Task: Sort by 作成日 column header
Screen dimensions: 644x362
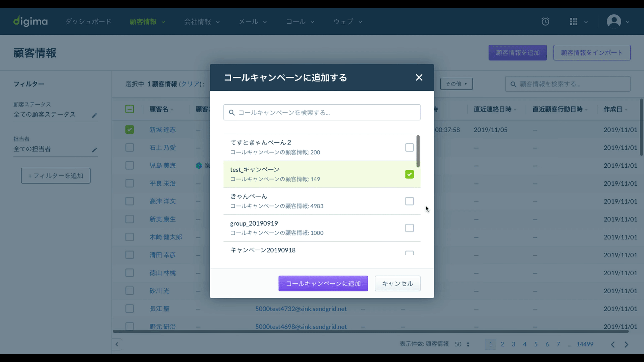Action: pos(615,109)
